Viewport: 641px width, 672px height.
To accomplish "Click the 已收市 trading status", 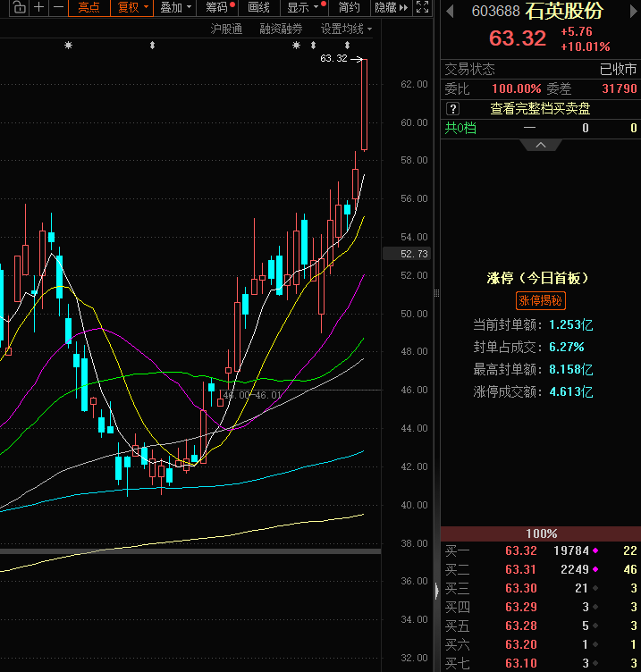I will pos(619,69).
